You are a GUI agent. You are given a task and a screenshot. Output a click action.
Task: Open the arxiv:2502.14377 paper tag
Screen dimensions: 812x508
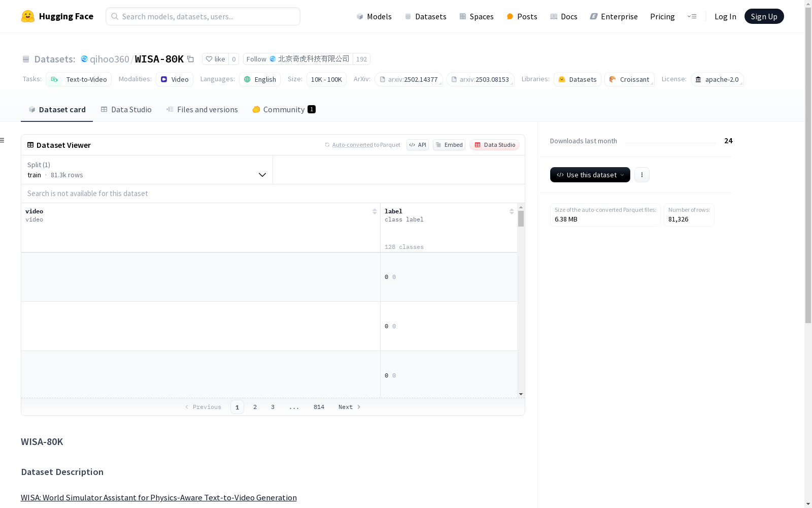coord(409,79)
